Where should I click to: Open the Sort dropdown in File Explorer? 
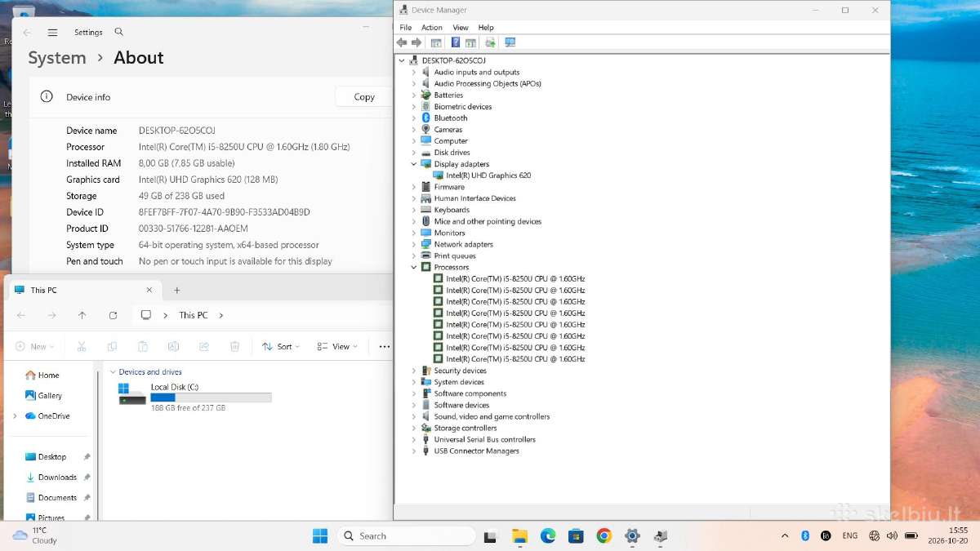tap(280, 347)
